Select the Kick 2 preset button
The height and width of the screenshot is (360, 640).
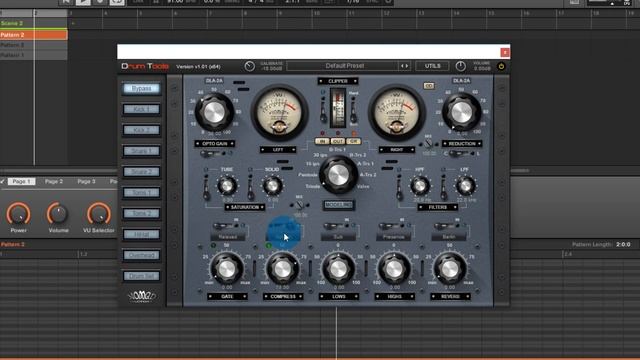(x=141, y=130)
